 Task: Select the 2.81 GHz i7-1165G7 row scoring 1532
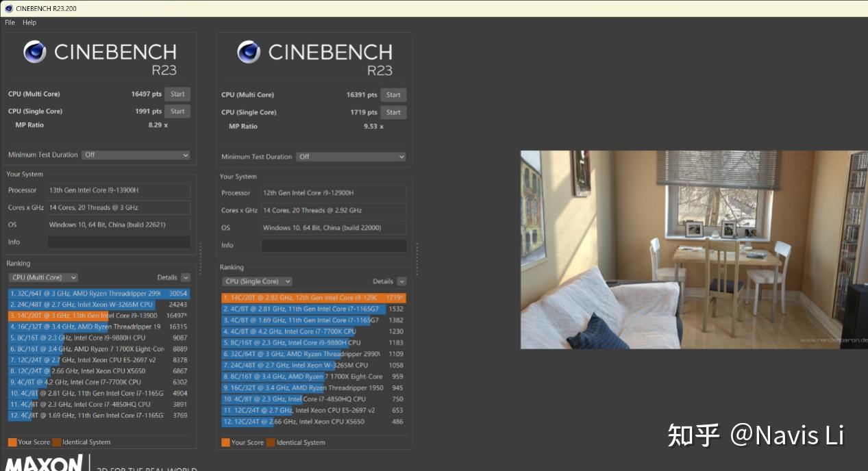pyautogui.click(x=314, y=309)
